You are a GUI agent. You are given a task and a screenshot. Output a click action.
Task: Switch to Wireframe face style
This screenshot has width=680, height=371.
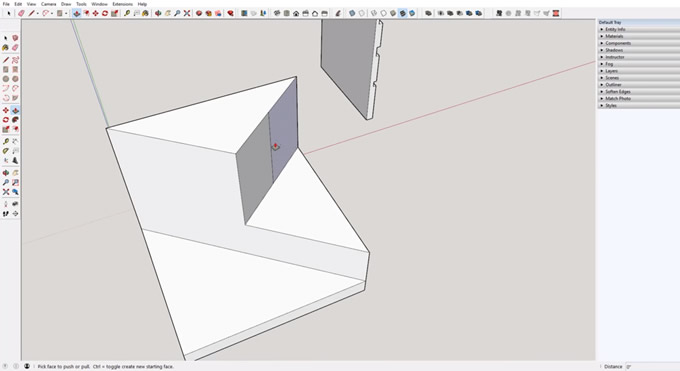click(x=374, y=13)
